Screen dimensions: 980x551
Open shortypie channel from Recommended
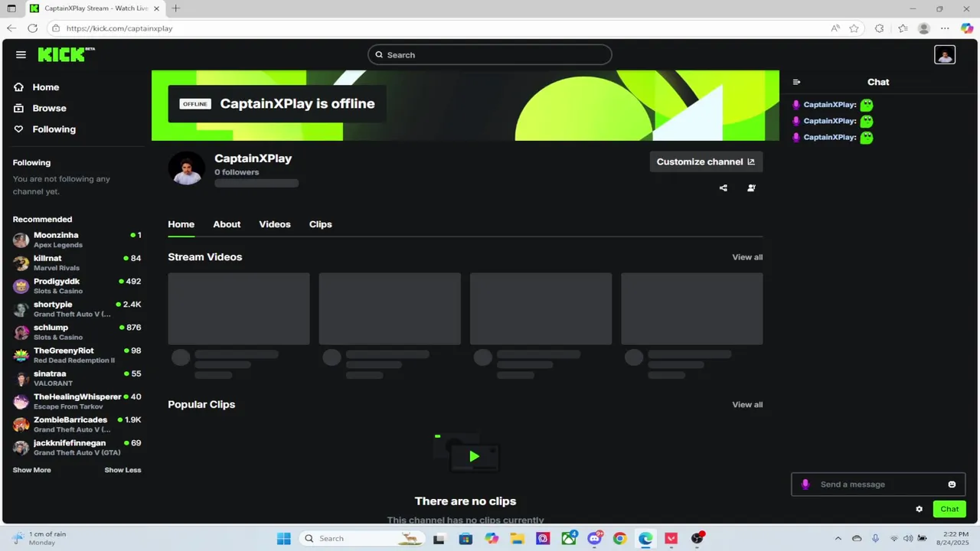pyautogui.click(x=77, y=309)
